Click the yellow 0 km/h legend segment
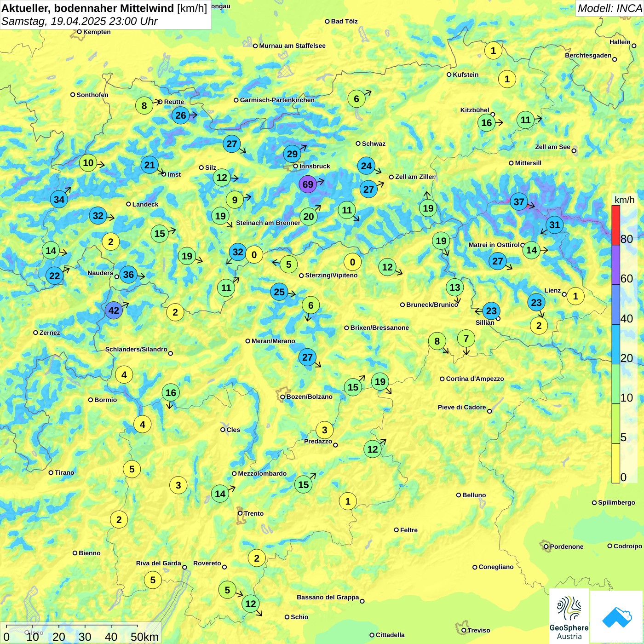Image resolution: width=644 pixels, height=644 pixels. point(615,463)
